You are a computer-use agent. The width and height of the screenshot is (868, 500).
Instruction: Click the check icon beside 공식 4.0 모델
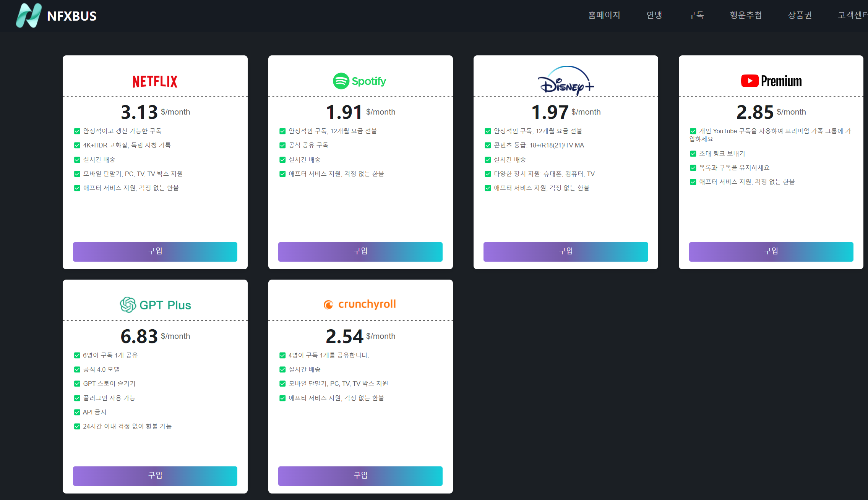click(77, 370)
